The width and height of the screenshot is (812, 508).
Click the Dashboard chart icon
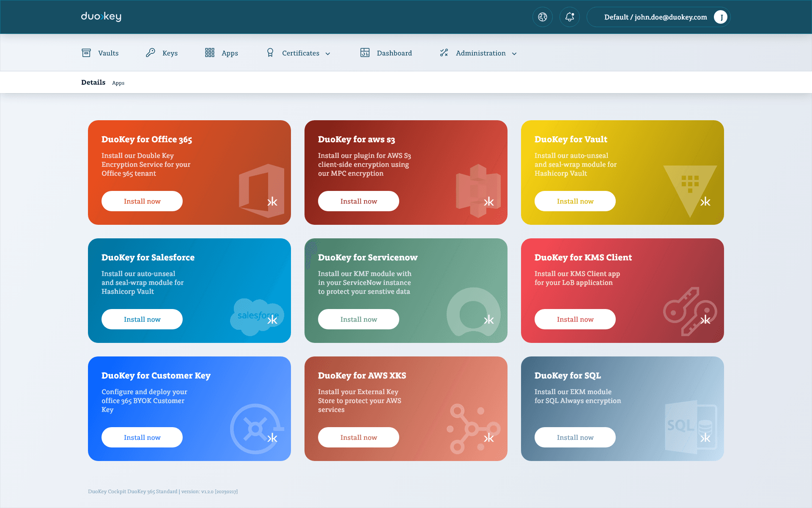click(365, 53)
